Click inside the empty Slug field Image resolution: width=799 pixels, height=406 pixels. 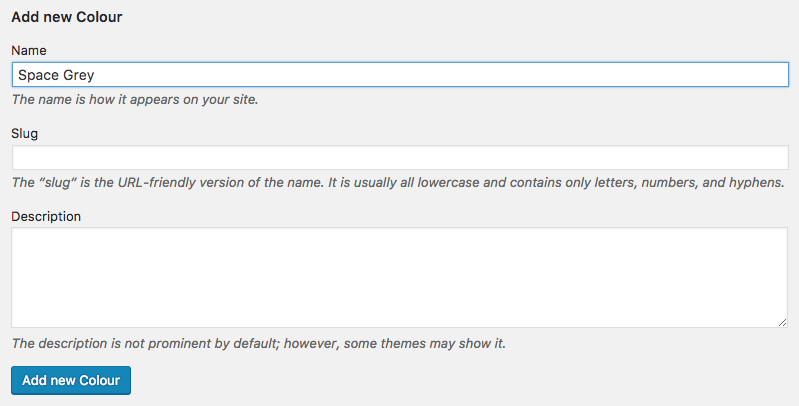(400, 158)
